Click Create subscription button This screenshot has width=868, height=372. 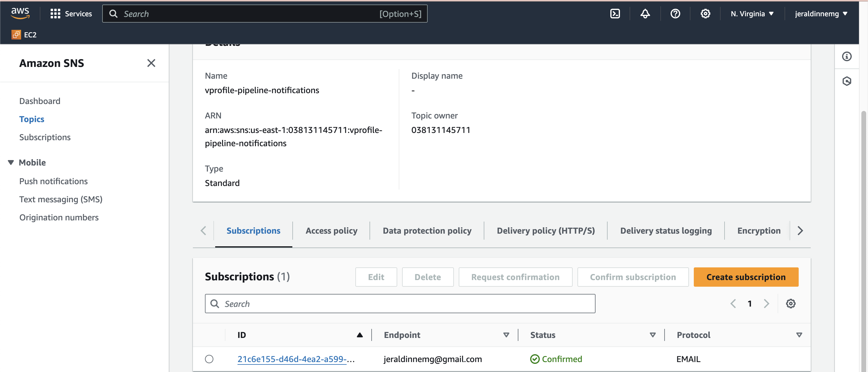(x=746, y=276)
